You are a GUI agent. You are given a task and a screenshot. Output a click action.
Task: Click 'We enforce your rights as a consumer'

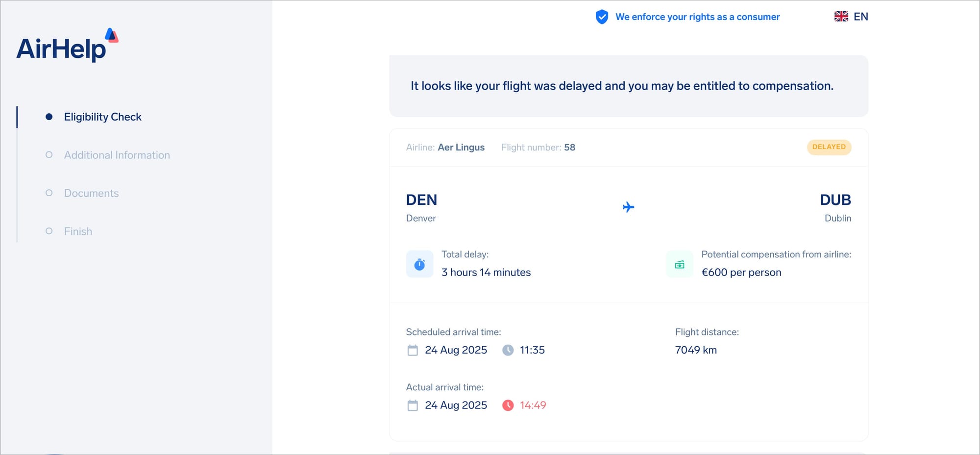pyautogui.click(x=697, y=17)
